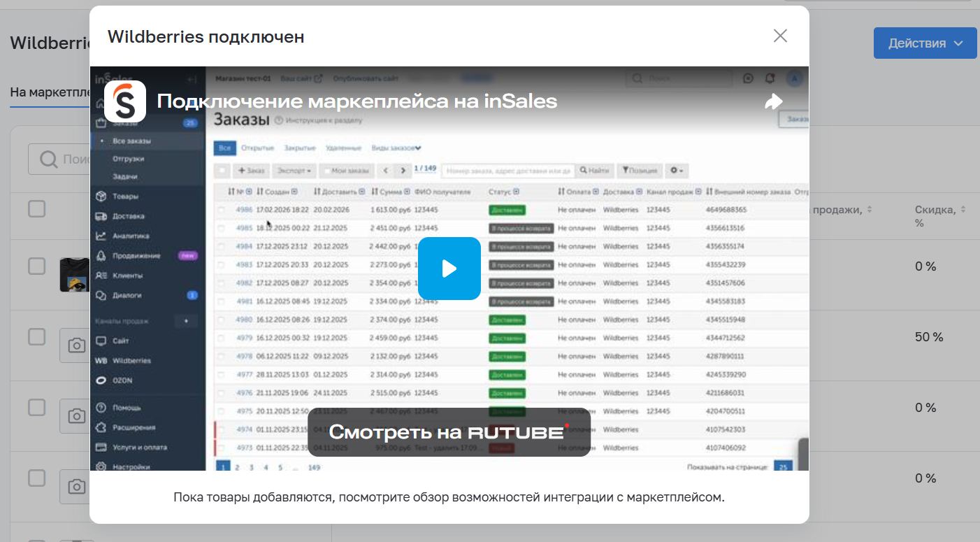Switch to the На маркетплейсе tab

pos(50,92)
